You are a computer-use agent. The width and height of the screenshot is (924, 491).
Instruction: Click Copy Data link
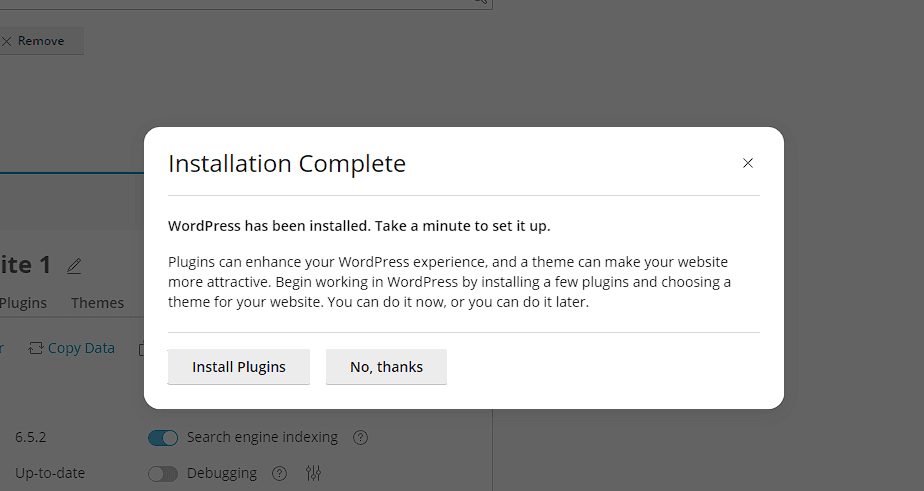(x=71, y=348)
